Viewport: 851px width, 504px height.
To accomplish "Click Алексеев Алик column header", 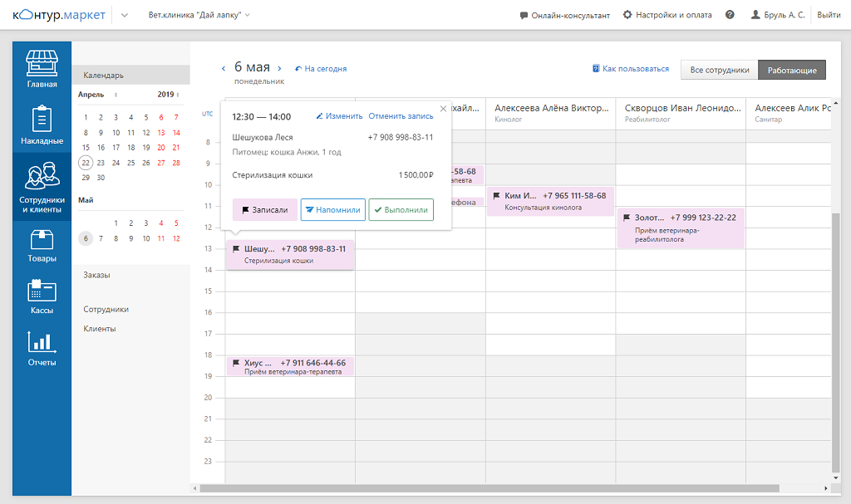I will [790, 113].
